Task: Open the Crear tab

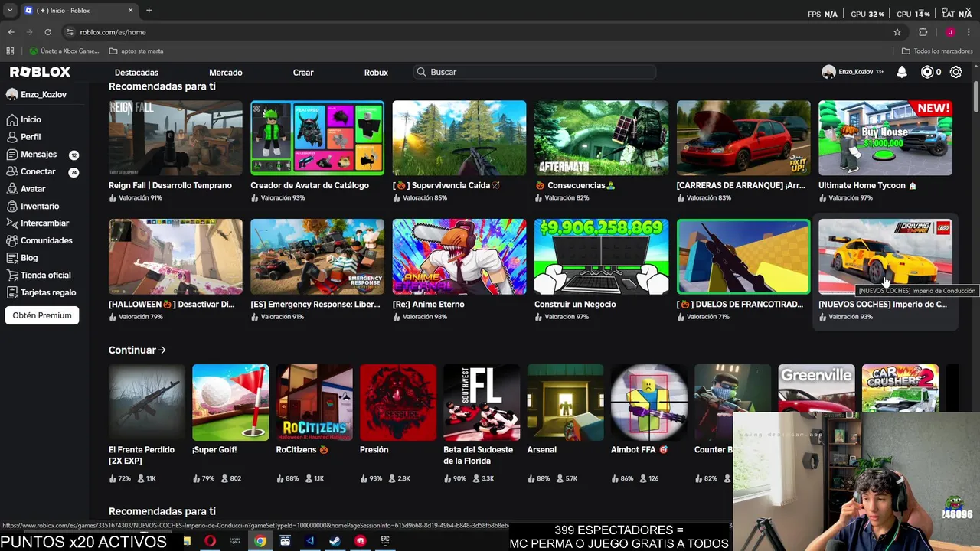Action: (303, 73)
